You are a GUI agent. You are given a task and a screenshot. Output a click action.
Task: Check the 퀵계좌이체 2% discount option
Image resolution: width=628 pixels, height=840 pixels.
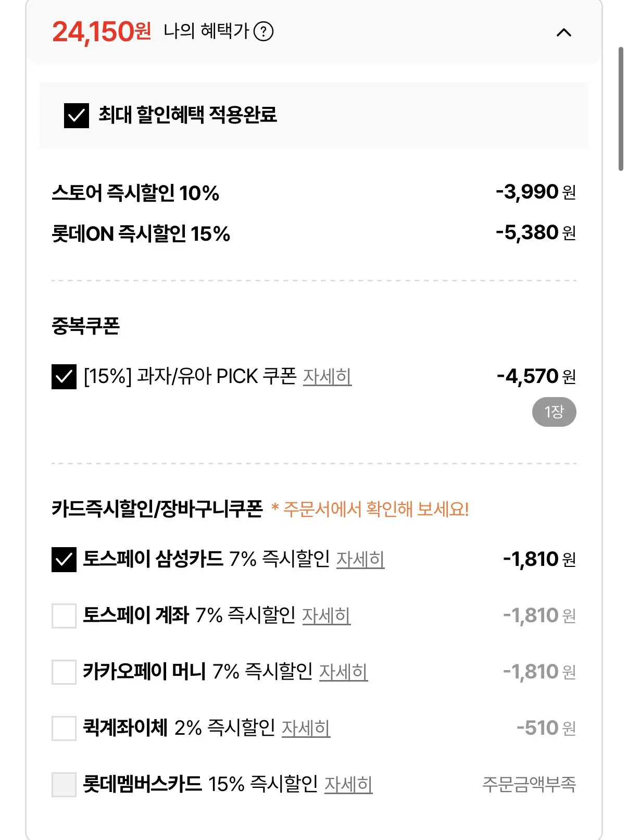64,728
